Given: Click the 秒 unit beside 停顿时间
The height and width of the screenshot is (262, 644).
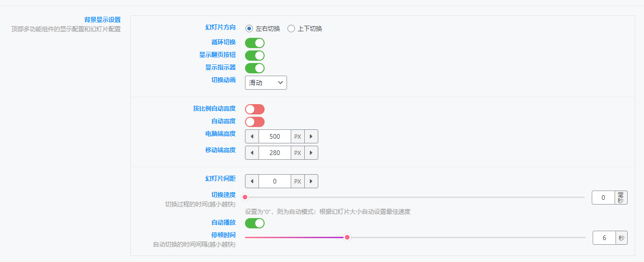Looking at the screenshot, I should pyautogui.click(x=622, y=238).
